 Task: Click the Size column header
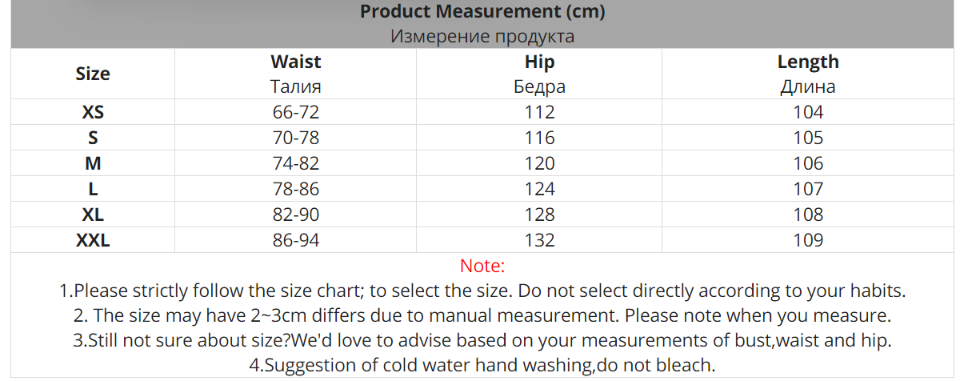tap(93, 74)
